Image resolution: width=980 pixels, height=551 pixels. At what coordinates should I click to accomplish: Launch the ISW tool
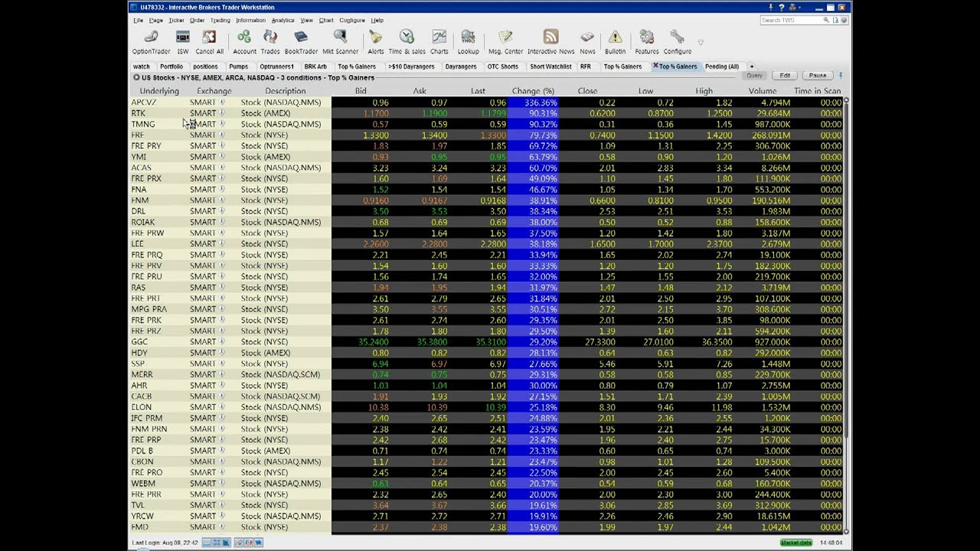(182, 42)
